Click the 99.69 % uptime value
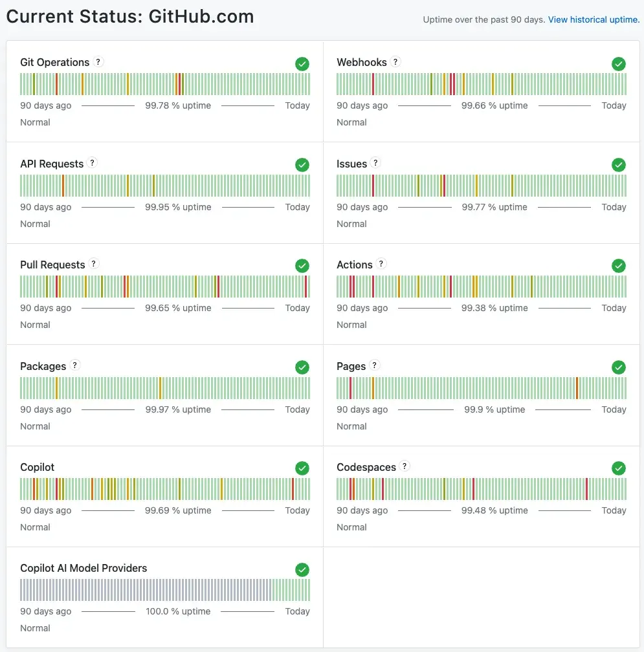The width and height of the screenshot is (644, 652). [178, 510]
